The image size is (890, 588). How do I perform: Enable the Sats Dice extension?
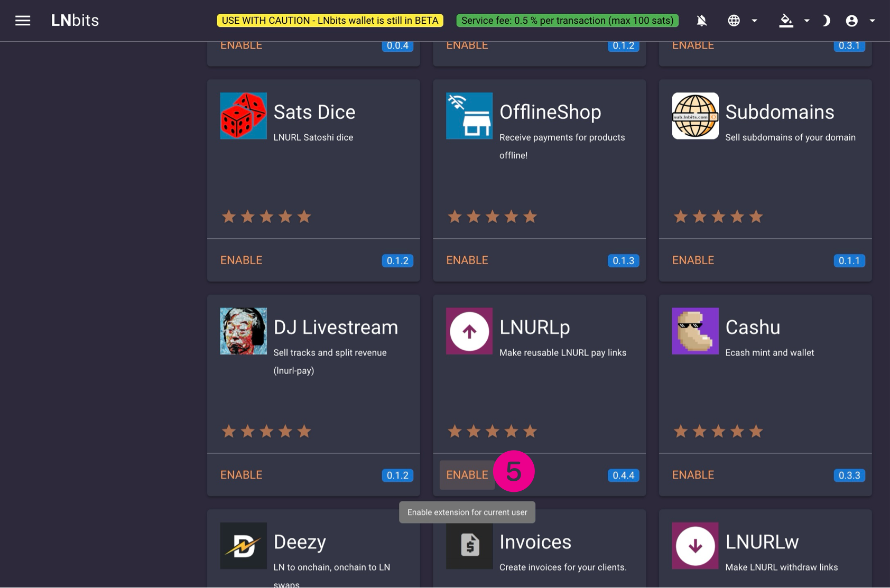pos(241,260)
